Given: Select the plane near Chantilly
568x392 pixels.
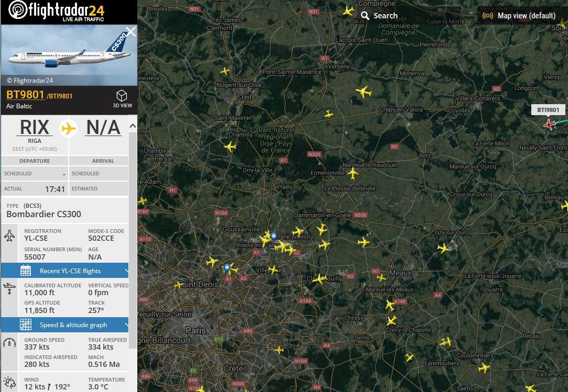Looking at the screenshot, I should [x=230, y=147].
